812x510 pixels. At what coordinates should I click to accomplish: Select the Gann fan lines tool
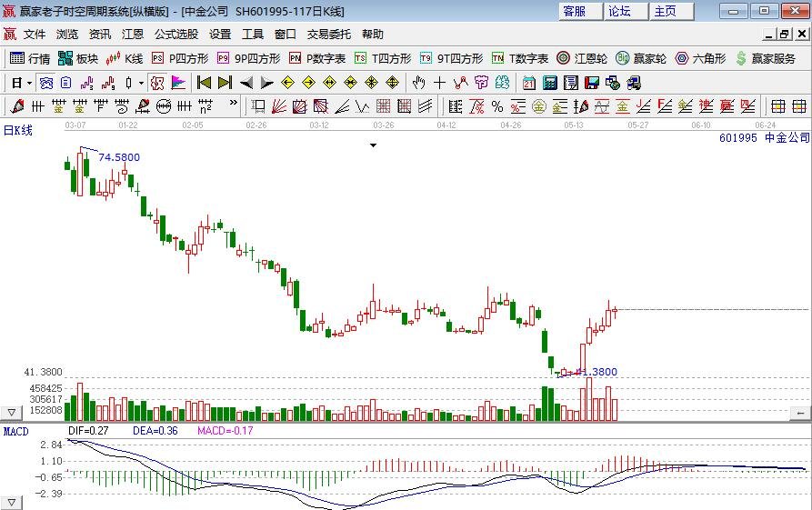279,106
